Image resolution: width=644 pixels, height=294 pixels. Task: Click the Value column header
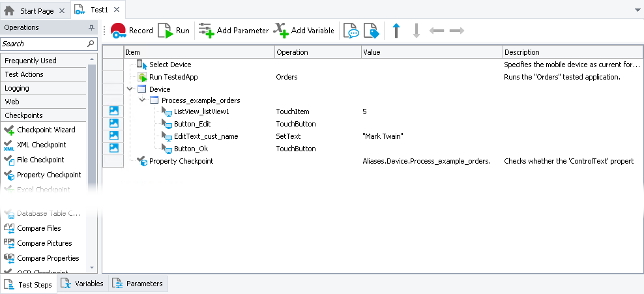point(432,52)
